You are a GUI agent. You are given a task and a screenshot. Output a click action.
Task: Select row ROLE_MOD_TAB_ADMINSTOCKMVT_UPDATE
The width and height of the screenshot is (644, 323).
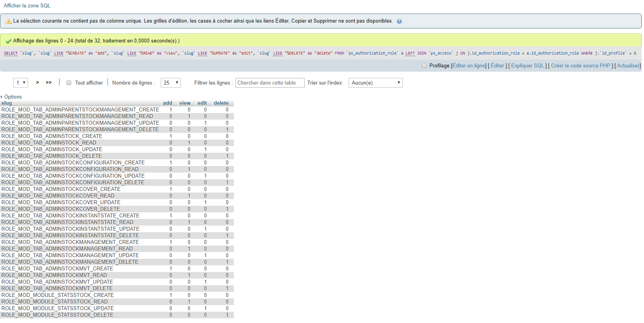tap(117, 282)
